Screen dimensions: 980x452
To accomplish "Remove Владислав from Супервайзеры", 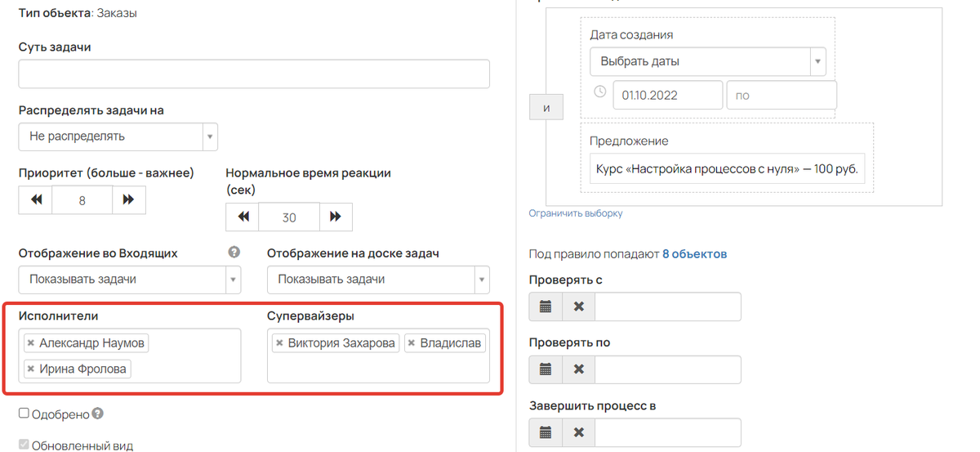I will [x=412, y=343].
